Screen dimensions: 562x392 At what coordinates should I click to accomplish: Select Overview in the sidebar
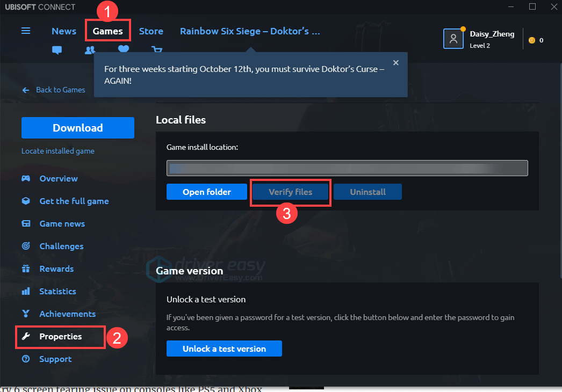(59, 178)
